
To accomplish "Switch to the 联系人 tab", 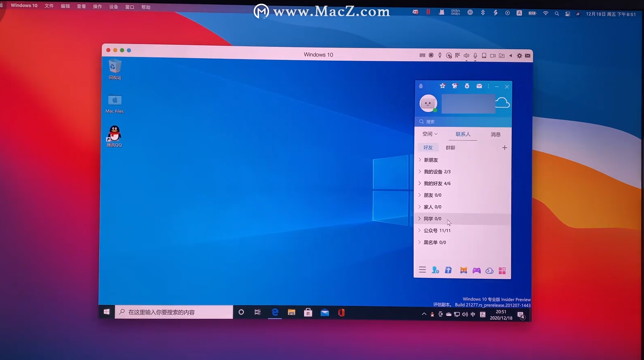I will (x=463, y=134).
